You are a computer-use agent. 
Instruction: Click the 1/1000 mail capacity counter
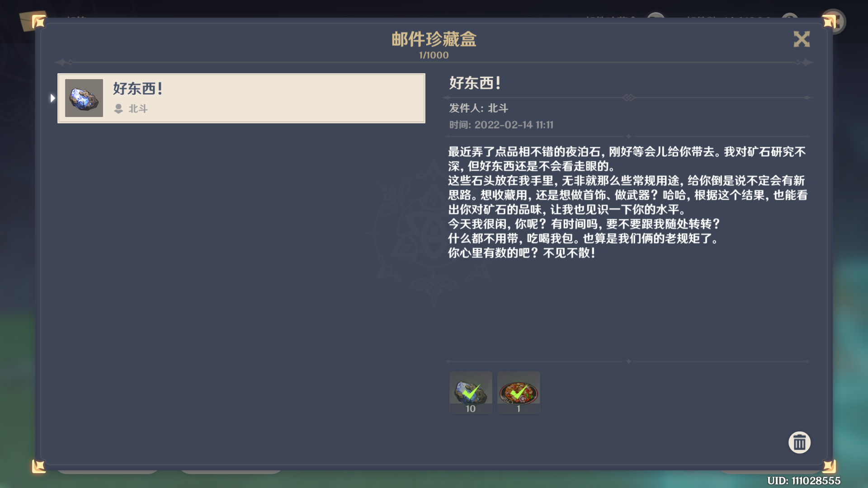434,55
